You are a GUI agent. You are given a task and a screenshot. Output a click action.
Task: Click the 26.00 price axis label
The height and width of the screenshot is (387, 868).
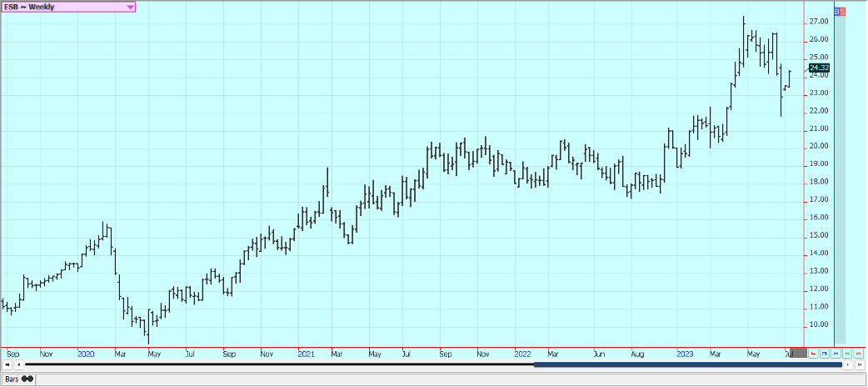coord(819,39)
